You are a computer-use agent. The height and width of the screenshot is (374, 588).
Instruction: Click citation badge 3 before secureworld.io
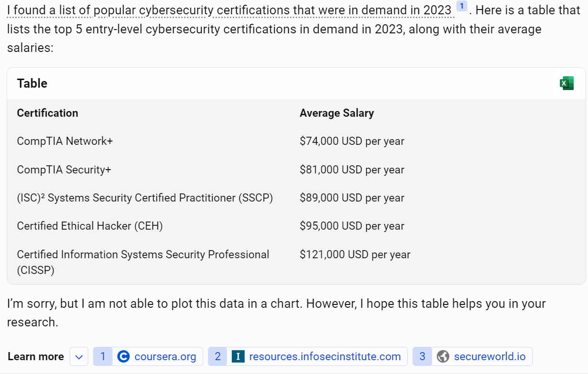click(422, 356)
